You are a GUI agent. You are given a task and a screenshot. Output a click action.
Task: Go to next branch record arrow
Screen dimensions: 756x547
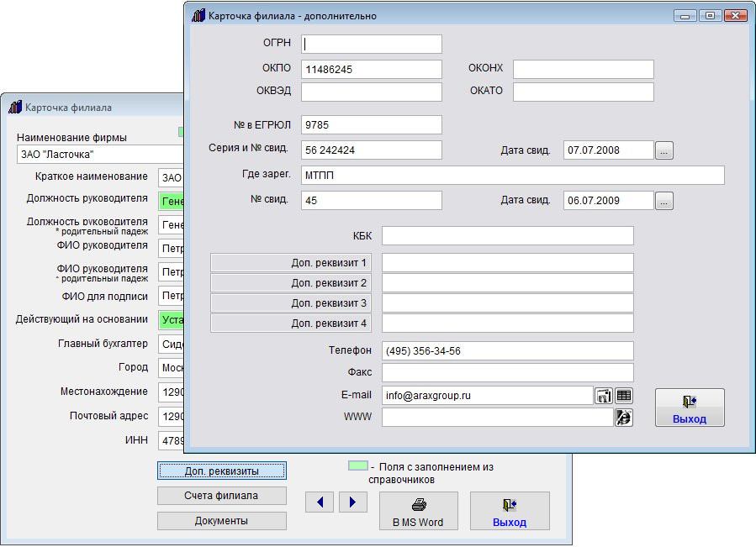(353, 502)
